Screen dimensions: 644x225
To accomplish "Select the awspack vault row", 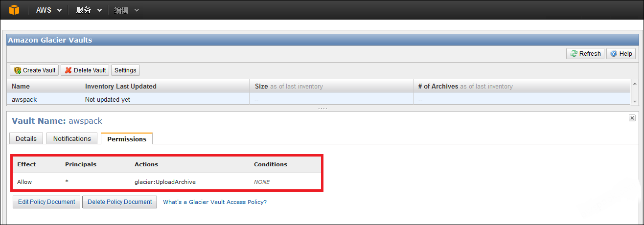I will click(319, 99).
